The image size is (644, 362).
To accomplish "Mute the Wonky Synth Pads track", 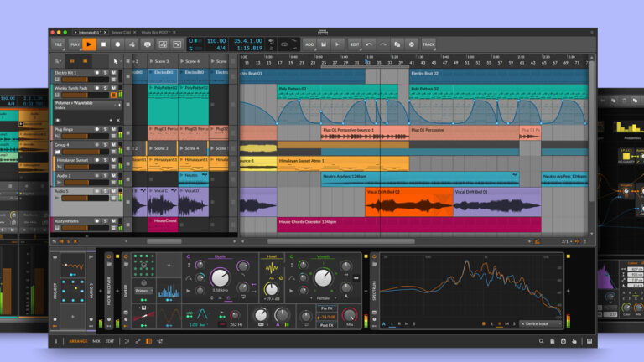I will coord(114,88).
